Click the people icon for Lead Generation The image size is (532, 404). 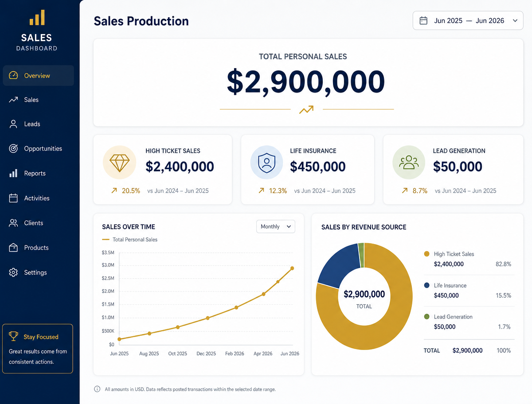pos(409,162)
